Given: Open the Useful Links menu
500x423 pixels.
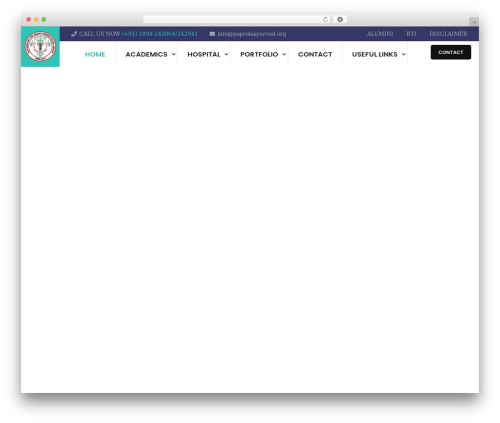Looking at the screenshot, I should tap(375, 54).
